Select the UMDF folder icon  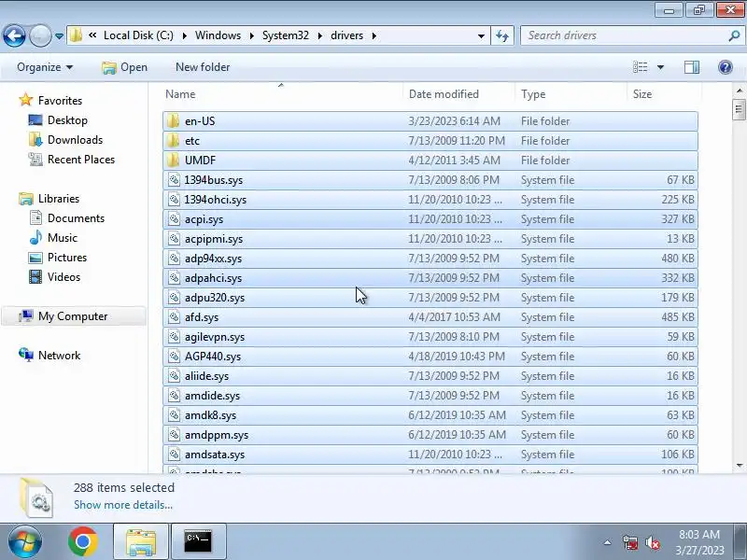click(x=174, y=160)
